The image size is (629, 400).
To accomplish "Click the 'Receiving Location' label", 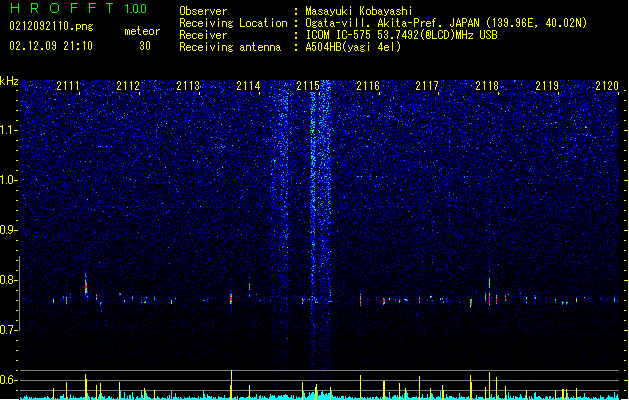I will pyautogui.click(x=233, y=23).
